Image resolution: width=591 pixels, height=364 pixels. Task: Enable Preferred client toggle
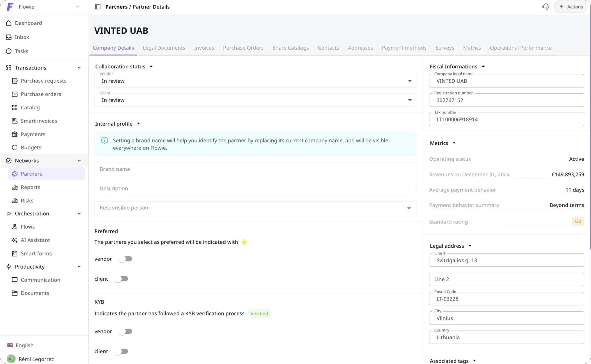(x=121, y=279)
